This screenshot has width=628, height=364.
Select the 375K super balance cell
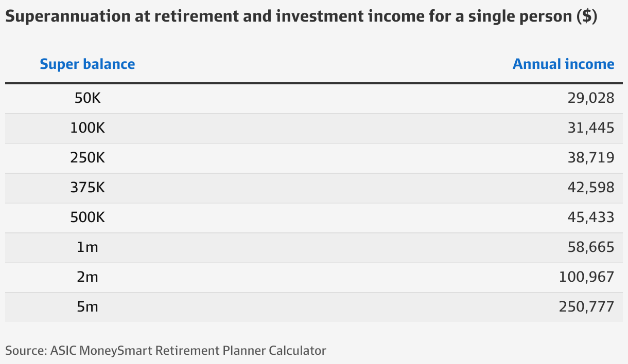click(x=88, y=188)
